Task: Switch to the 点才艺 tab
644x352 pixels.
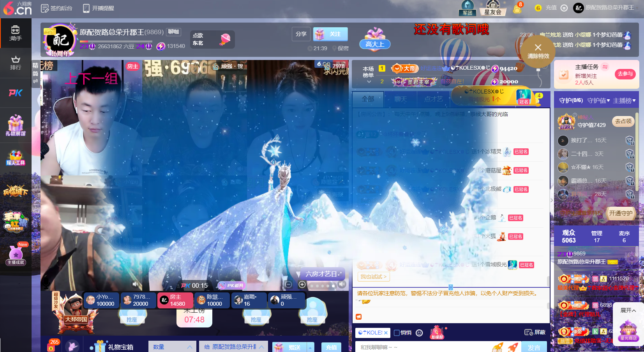Action: (433, 99)
